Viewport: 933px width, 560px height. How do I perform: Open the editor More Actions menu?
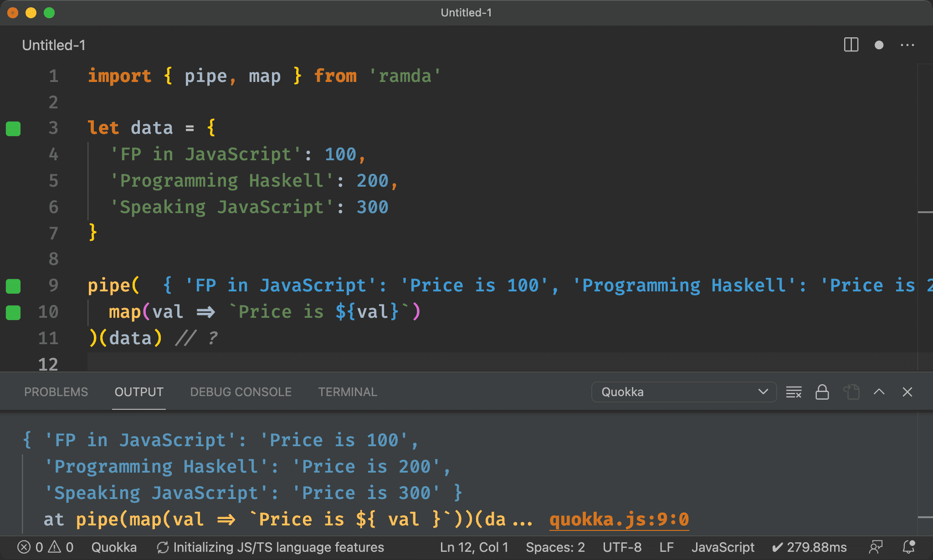pos(907,45)
